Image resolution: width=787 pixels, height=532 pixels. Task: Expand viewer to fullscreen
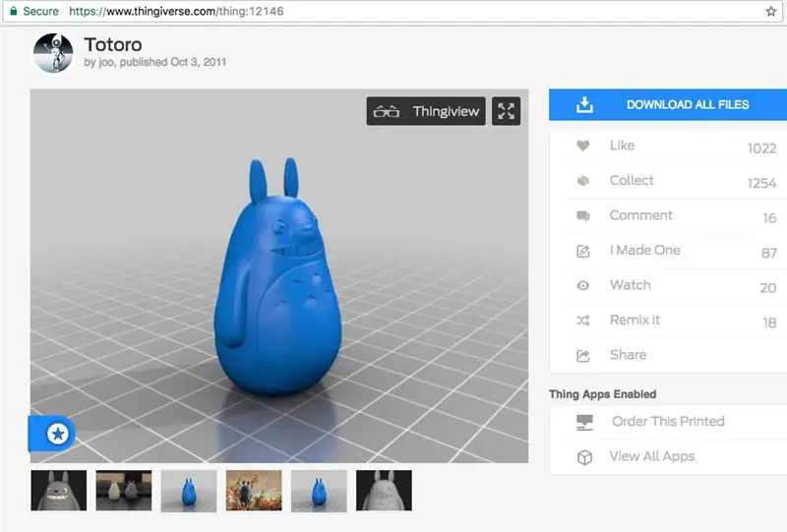506,111
